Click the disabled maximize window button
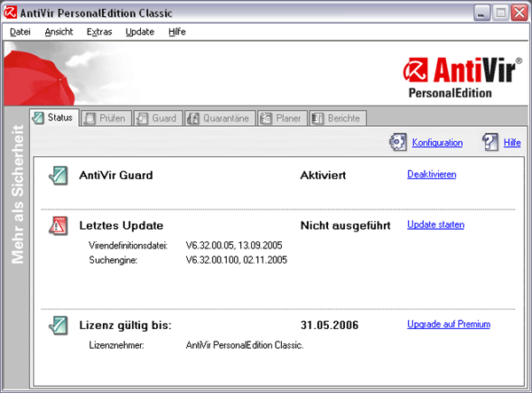This screenshot has width=532, height=393. (500, 13)
